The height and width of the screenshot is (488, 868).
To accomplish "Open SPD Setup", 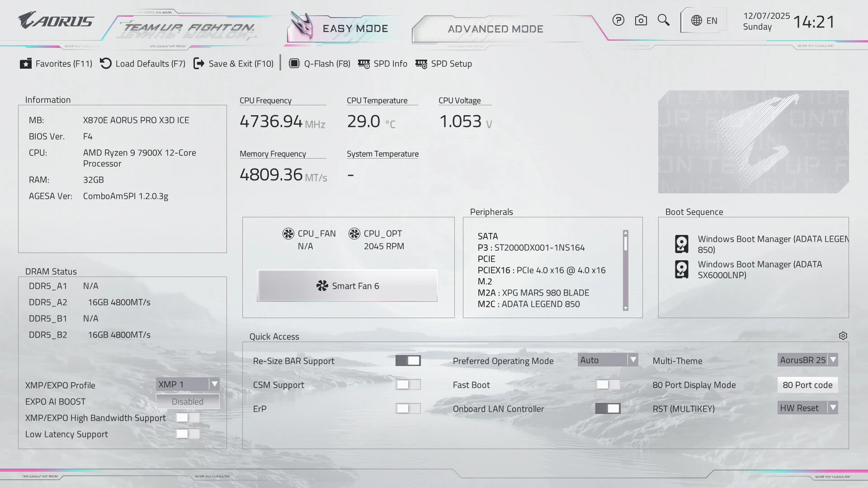I will [443, 64].
